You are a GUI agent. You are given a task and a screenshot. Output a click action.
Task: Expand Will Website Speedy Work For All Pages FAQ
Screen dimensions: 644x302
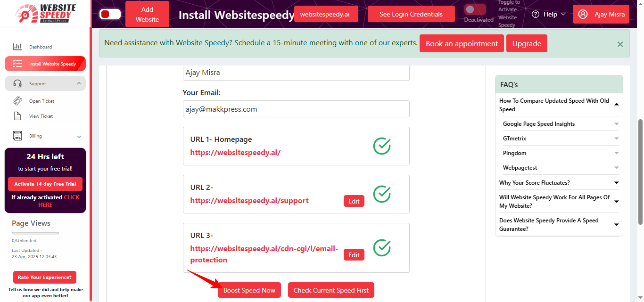559,202
